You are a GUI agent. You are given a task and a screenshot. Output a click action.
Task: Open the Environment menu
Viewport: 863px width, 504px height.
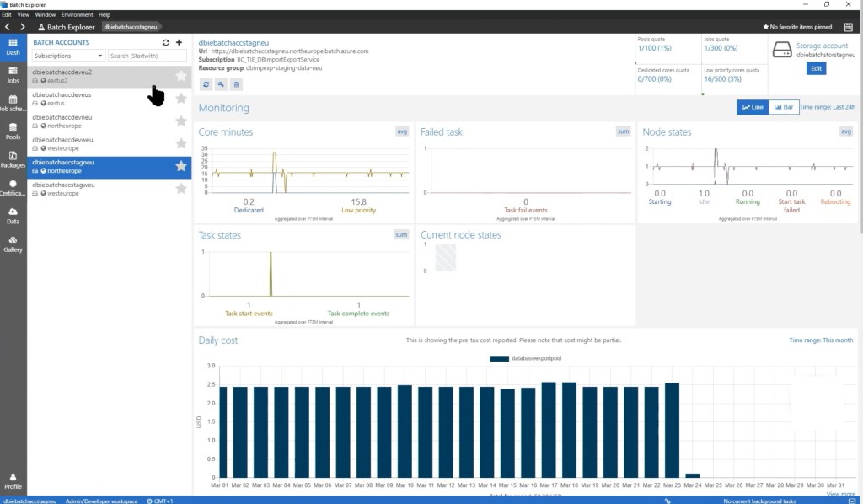coord(78,14)
